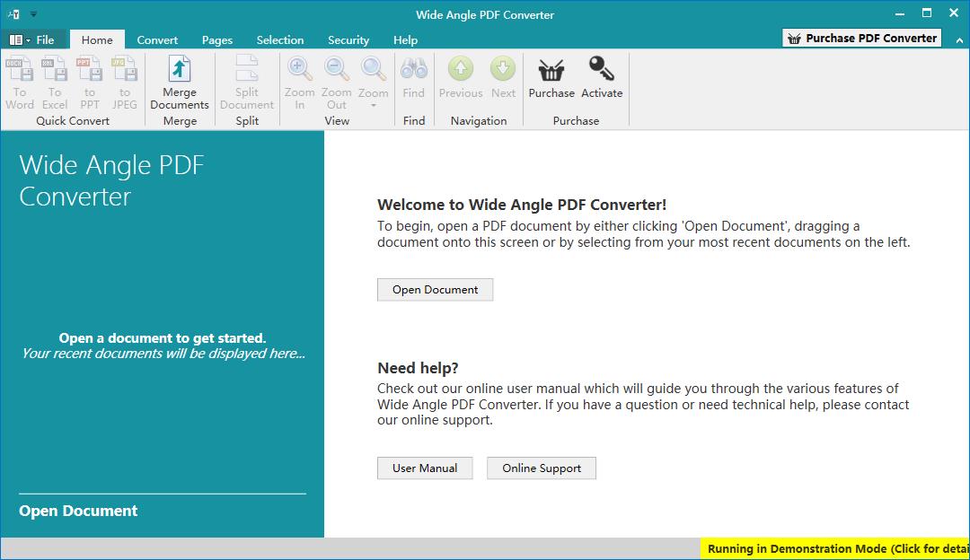Click the Open Document button

(435, 289)
